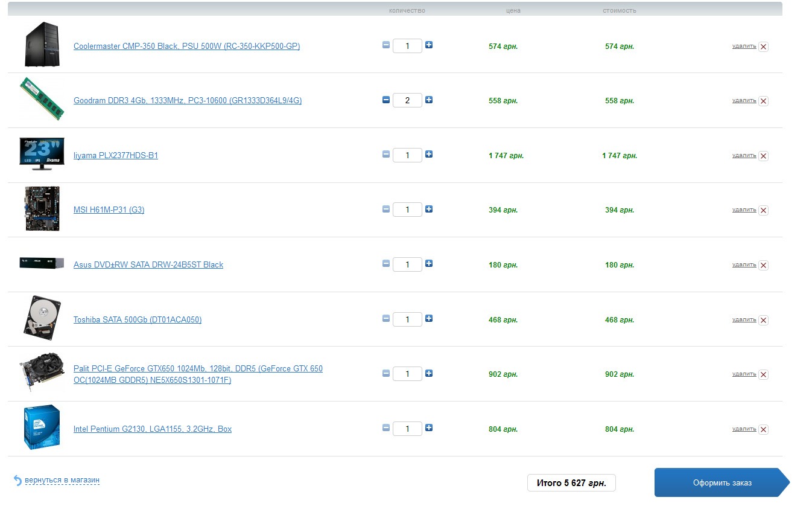This screenshot has width=812, height=506.
Task: Click quantity field for Toshiba SATA 500Gb
Action: 407,319
